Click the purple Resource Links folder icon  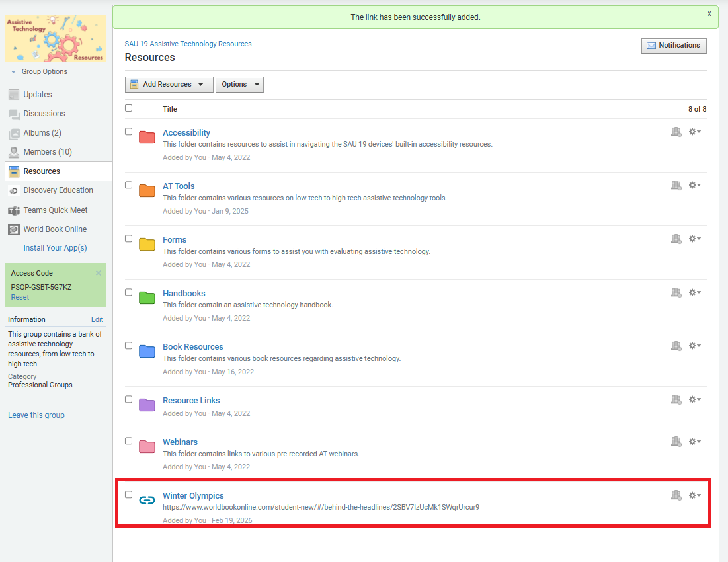coord(147,405)
